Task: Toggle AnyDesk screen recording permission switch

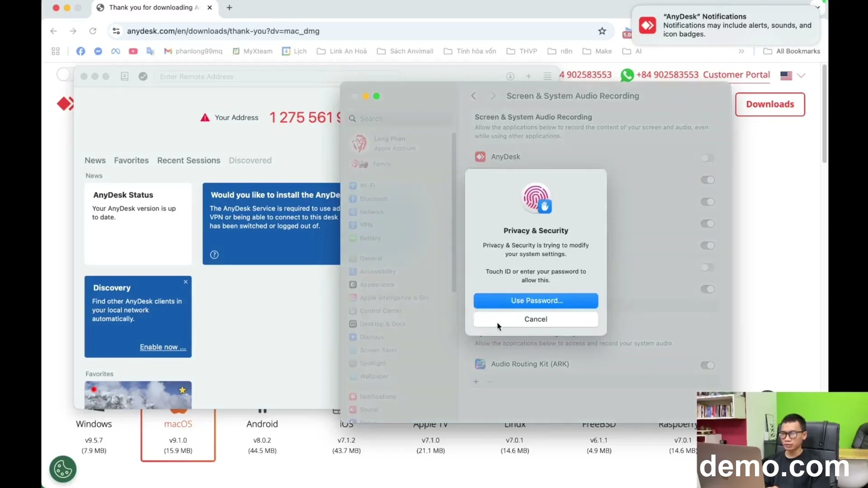Action: point(708,158)
